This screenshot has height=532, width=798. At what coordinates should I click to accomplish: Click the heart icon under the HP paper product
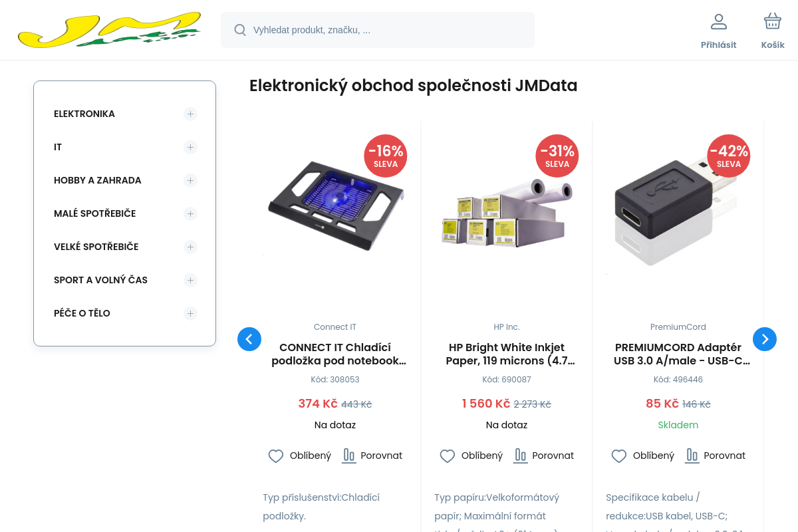tap(447, 456)
